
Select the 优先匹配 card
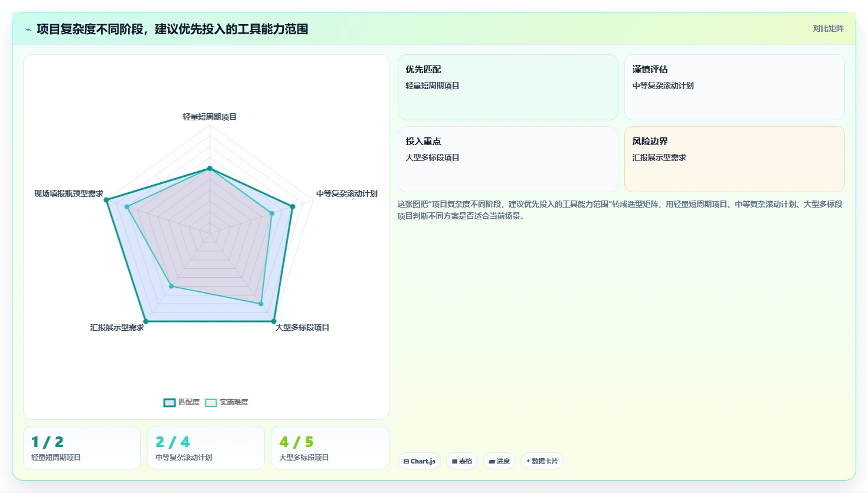tap(507, 87)
